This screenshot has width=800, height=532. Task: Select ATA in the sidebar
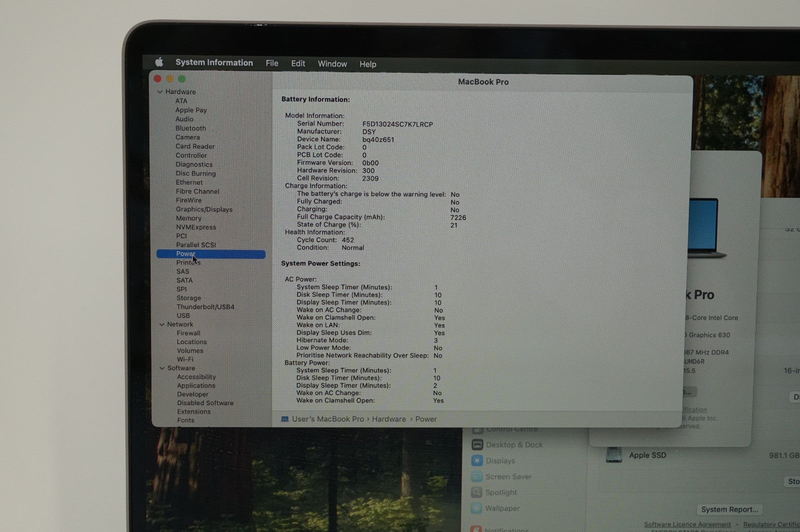pyautogui.click(x=181, y=101)
